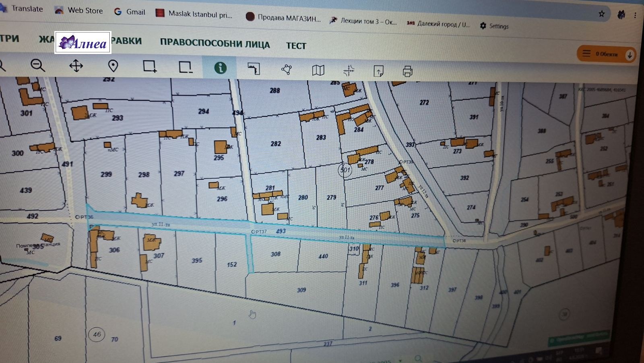Select the polygon nodes drawing tool

tap(286, 70)
